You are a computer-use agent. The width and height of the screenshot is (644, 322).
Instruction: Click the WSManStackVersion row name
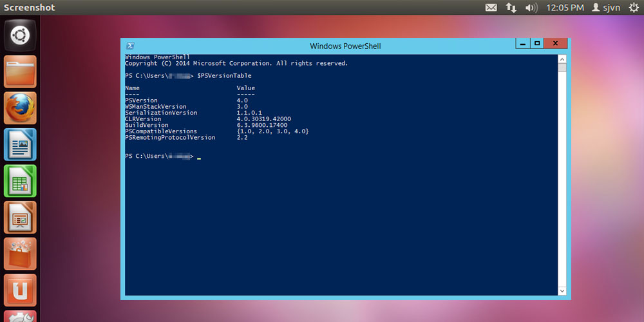coord(156,106)
